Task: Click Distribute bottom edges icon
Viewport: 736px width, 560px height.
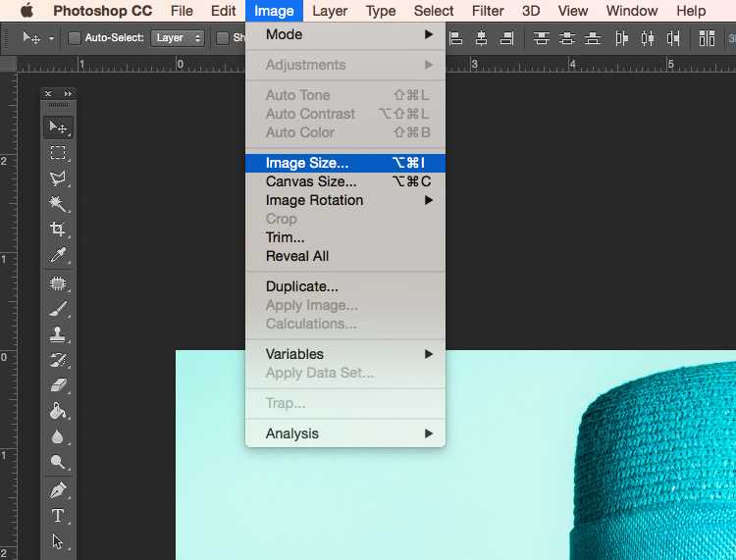Action: (x=593, y=38)
